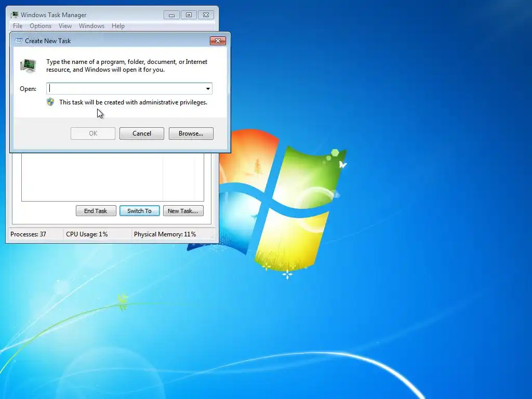Click the End Task button
This screenshot has height=399, width=532.
click(96, 211)
